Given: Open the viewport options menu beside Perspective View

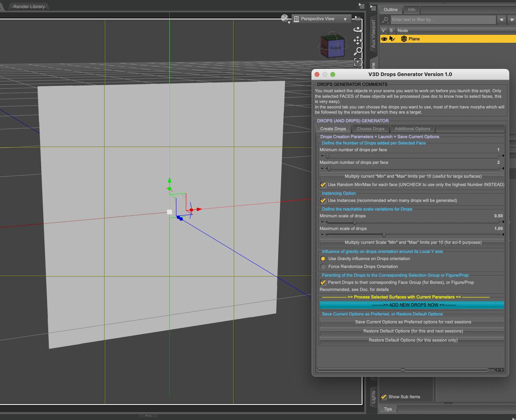Looking at the screenshot, I should 358,19.
